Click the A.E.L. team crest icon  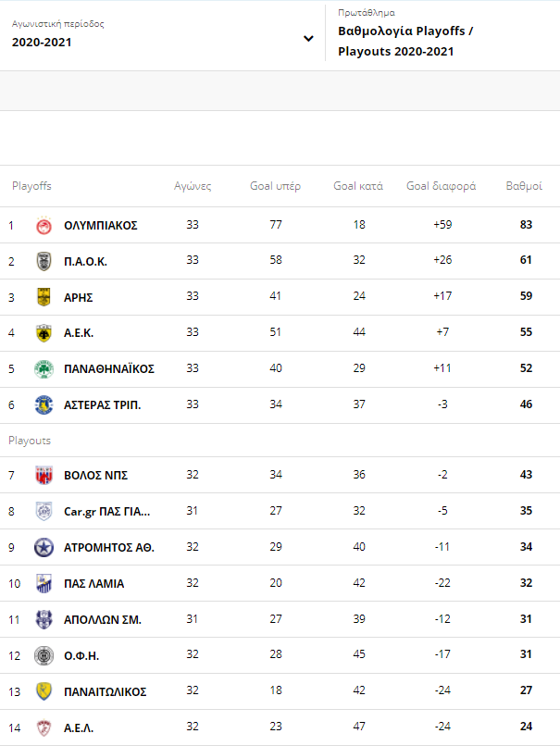point(44,727)
